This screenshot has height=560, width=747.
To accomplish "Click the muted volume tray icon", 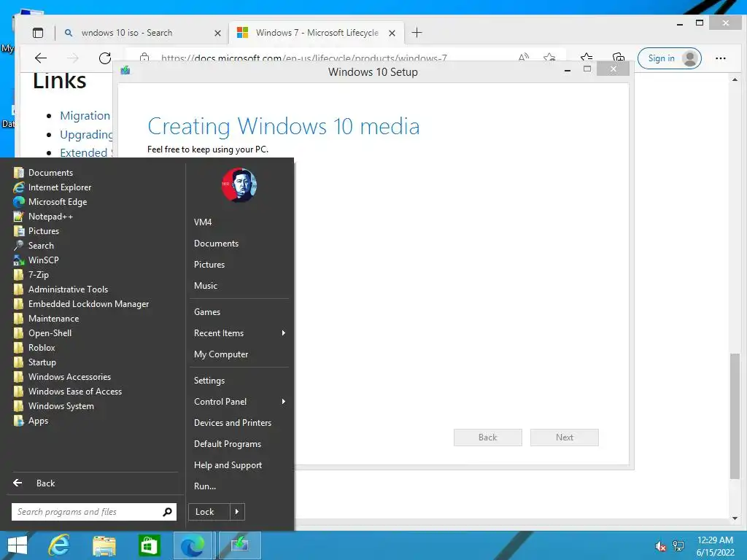I will coord(660,547).
